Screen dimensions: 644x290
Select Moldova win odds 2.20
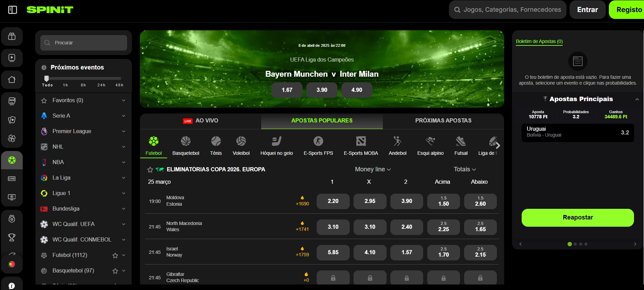point(333,201)
